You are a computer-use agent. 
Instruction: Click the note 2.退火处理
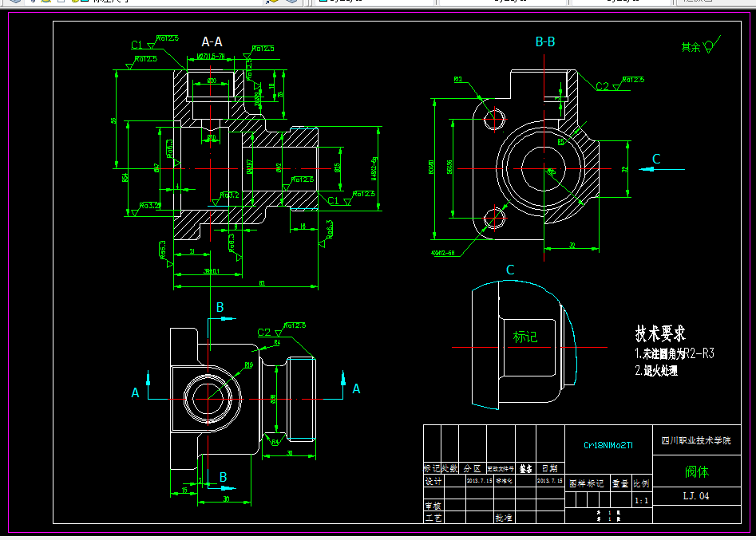pyautogui.click(x=656, y=370)
